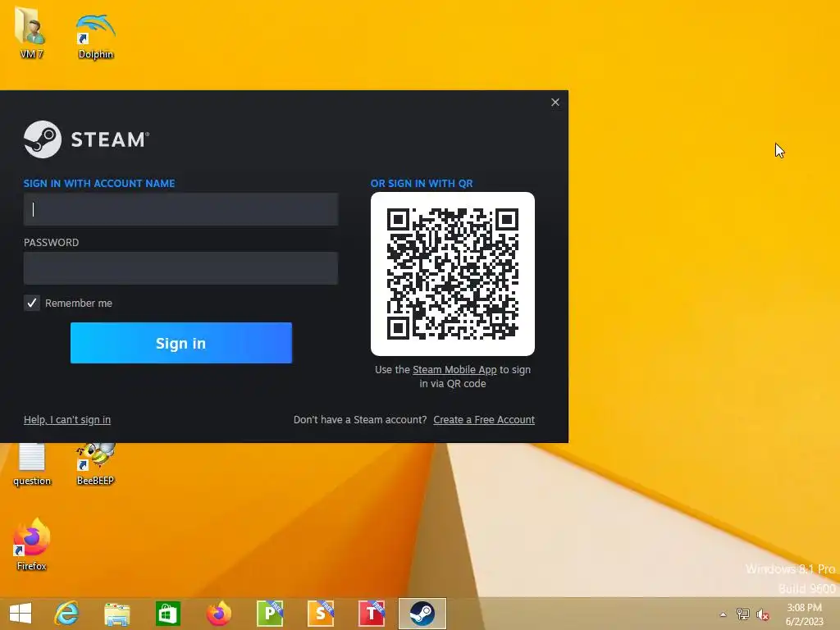Screen dimensions: 840x630
Task: Select the Firefox desktop shortcut
Action: (x=32, y=545)
